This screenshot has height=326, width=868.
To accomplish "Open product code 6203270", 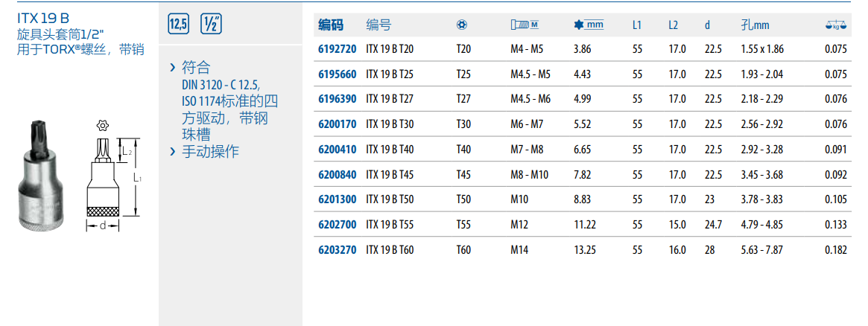I will click(337, 250).
